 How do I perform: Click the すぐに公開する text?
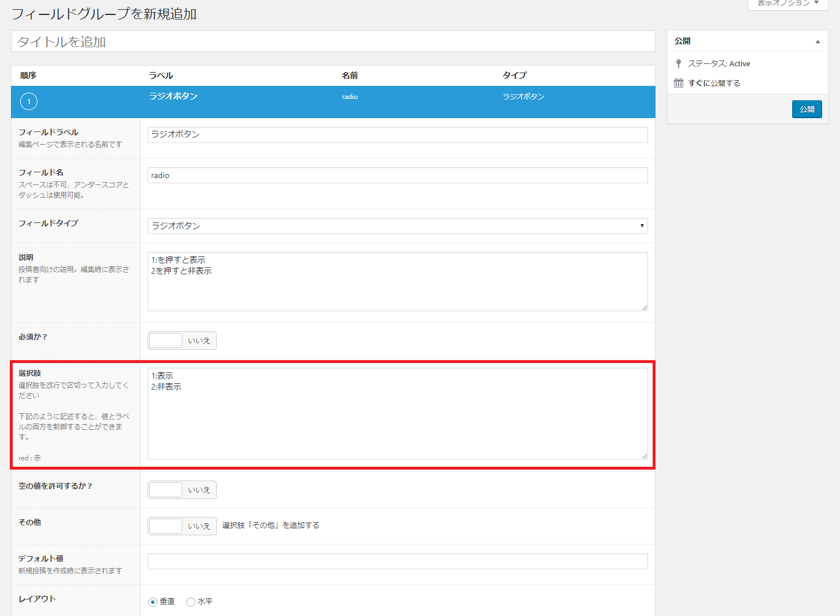(714, 83)
